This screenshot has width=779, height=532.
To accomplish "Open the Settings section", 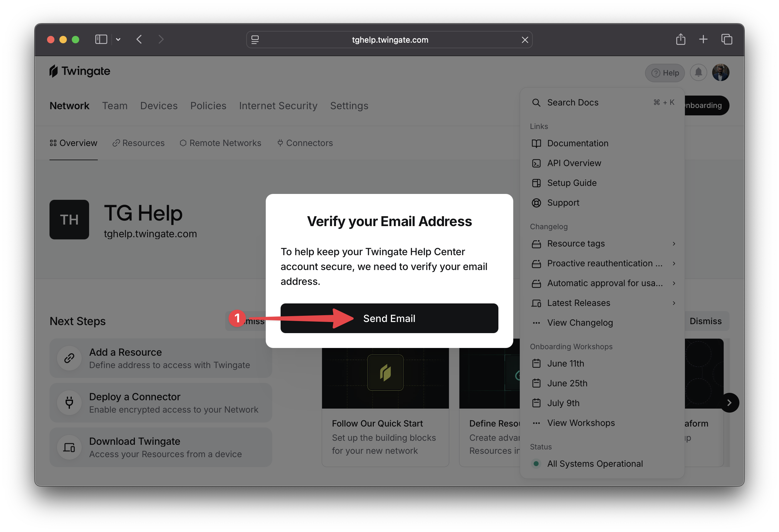I will 349,105.
